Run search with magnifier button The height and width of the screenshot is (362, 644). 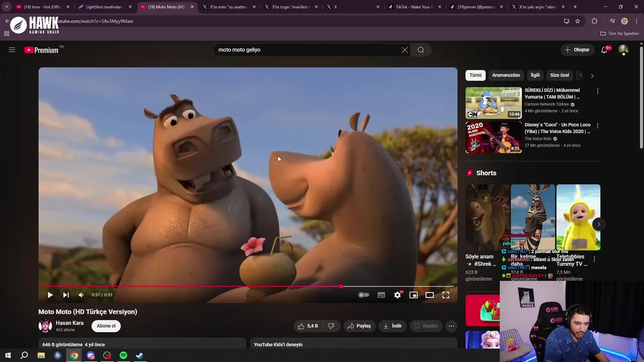click(x=421, y=50)
